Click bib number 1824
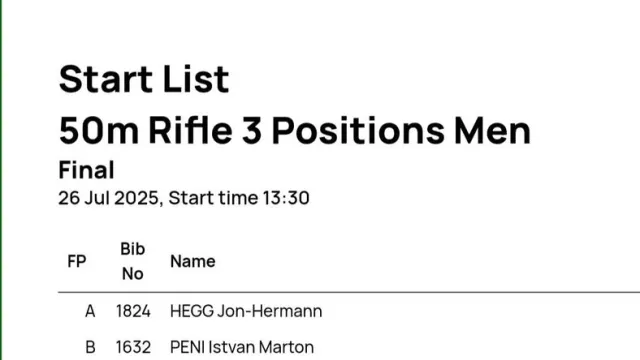The height and width of the screenshot is (360, 640). point(133,311)
